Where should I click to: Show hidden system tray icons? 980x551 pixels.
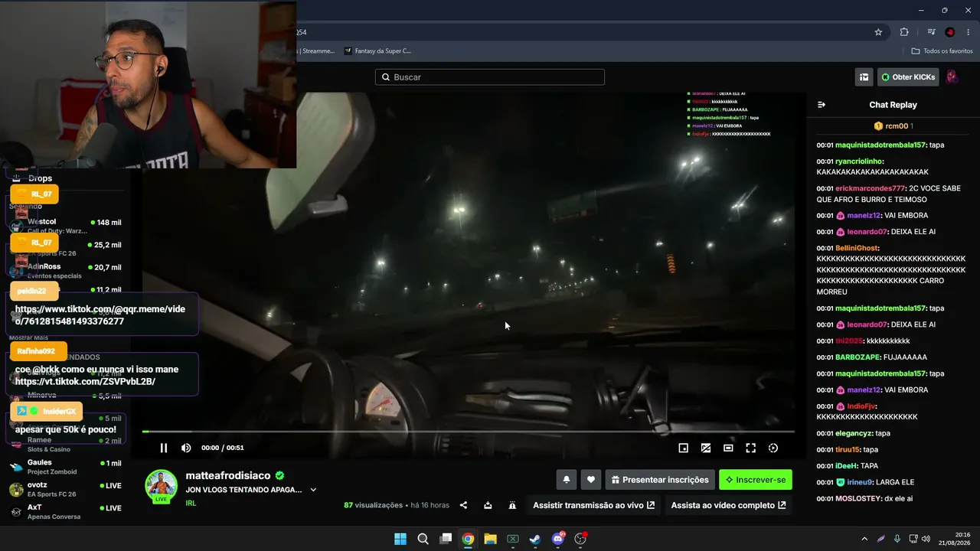[864, 539]
